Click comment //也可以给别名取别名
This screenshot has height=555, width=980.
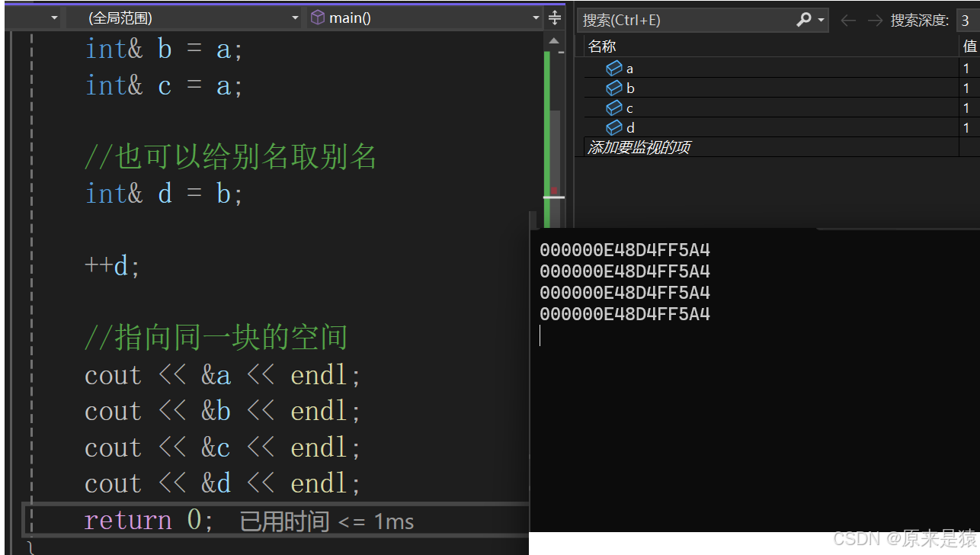point(231,158)
